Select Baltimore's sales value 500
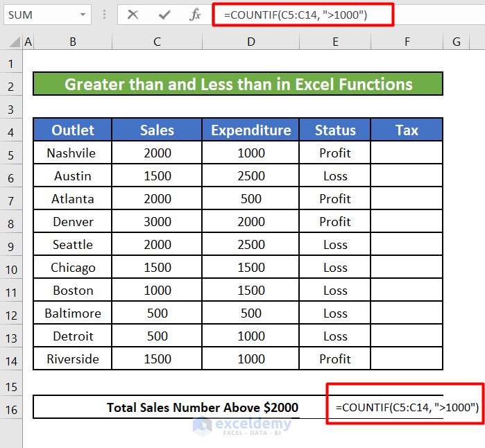The height and width of the screenshot is (448, 485). point(157,313)
